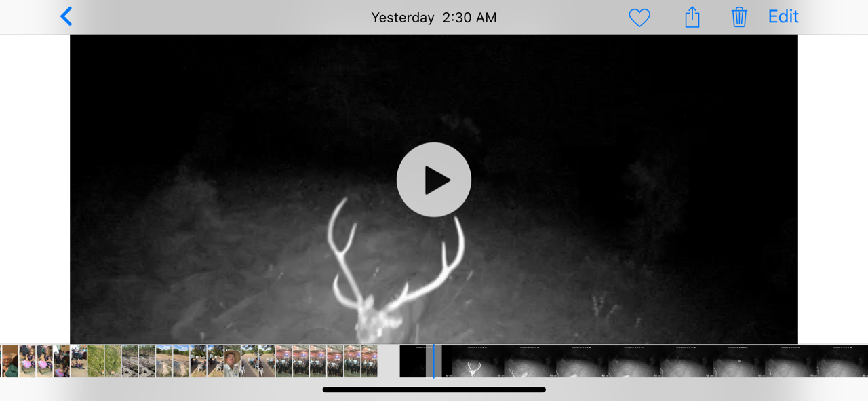Tap Edit to modify the video
Viewport: 868px width, 401px height.
[783, 17]
